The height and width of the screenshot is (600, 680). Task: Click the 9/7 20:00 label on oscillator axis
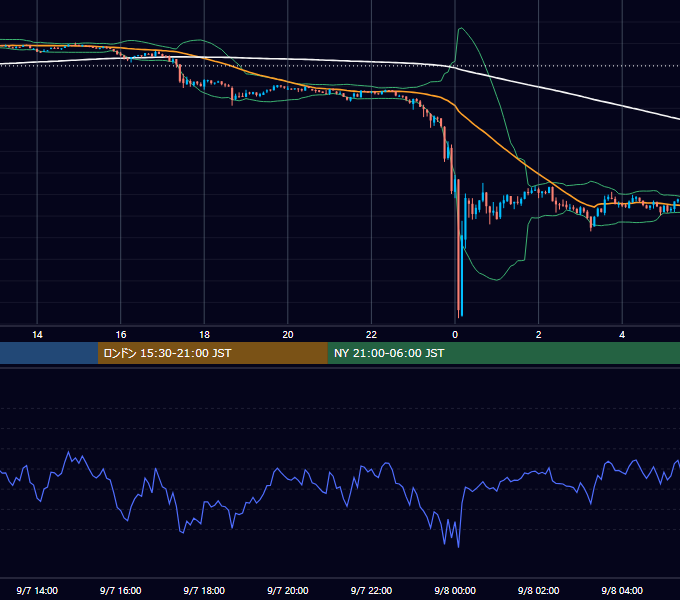click(288, 591)
